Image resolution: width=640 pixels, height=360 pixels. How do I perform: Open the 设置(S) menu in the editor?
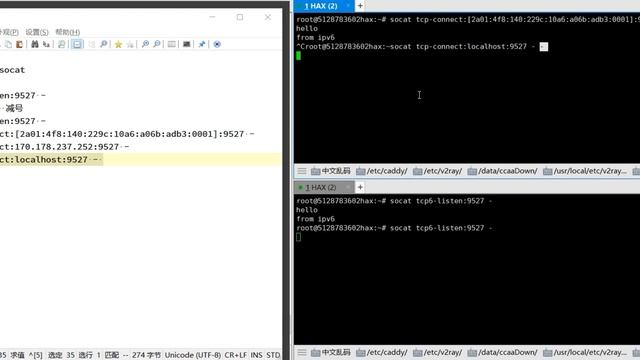tap(37, 32)
